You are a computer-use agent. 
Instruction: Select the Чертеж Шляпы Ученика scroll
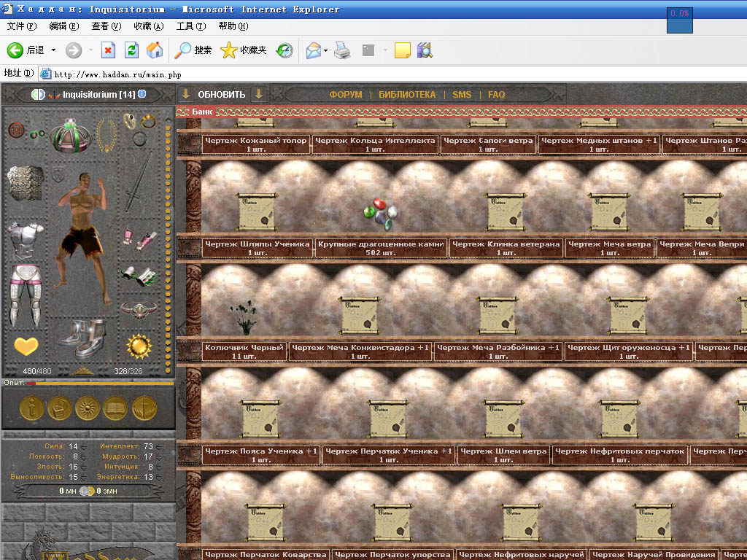click(x=258, y=212)
